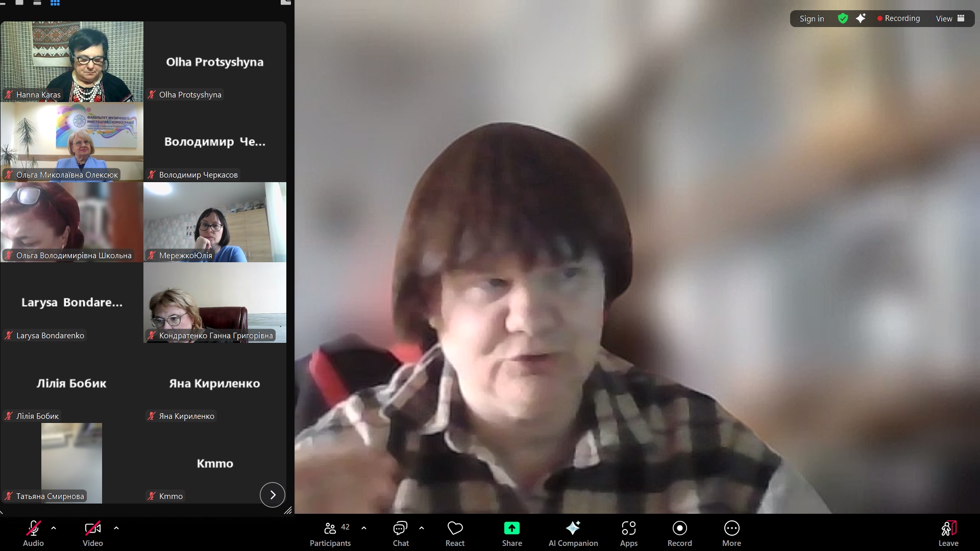Click the green Share screen icon

point(511,528)
